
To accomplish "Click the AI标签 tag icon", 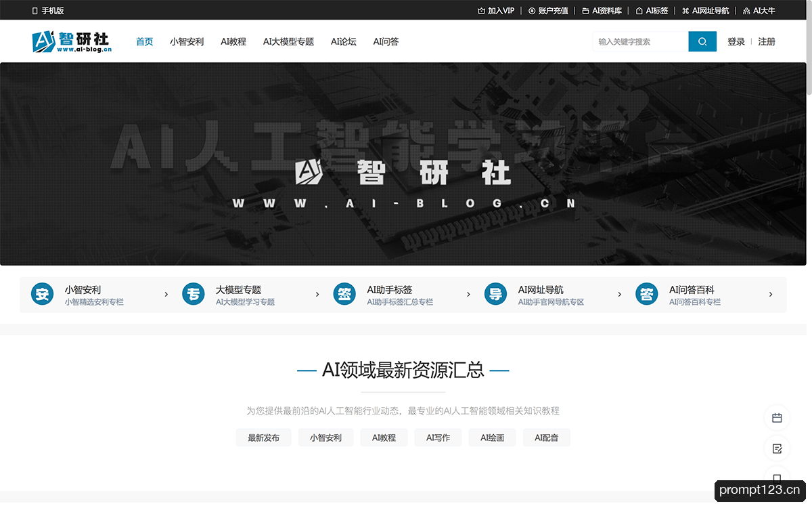I will (639, 11).
